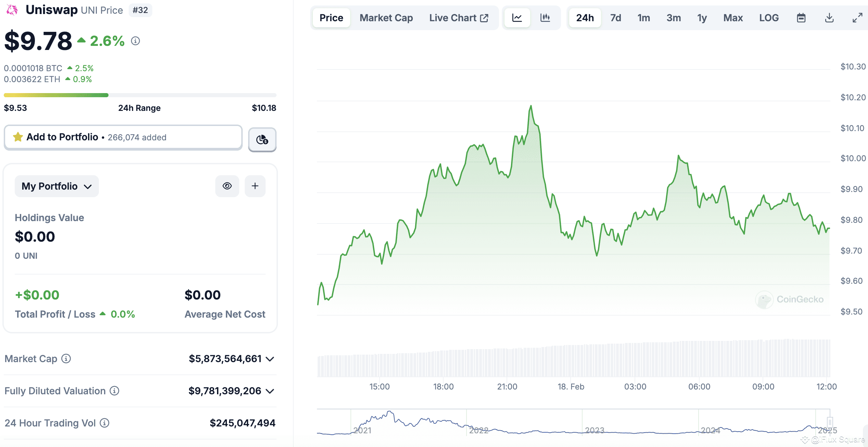Select the 7d time range
The height and width of the screenshot is (447, 868).
pyautogui.click(x=615, y=18)
